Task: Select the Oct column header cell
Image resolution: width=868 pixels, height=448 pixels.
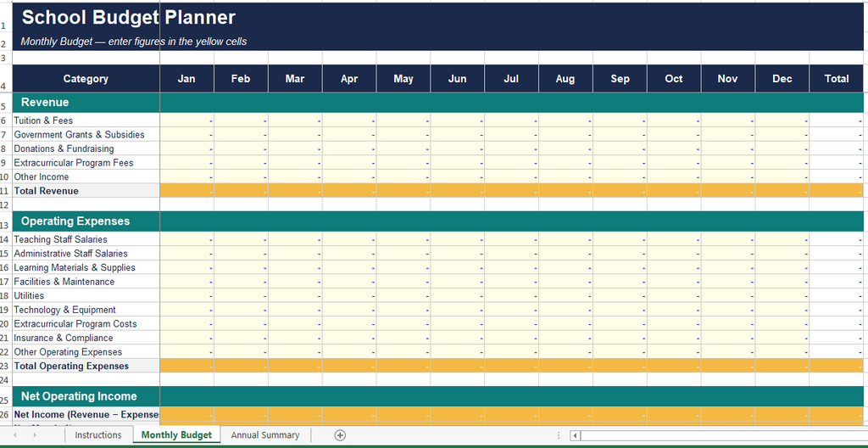Action: [x=674, y=79]
